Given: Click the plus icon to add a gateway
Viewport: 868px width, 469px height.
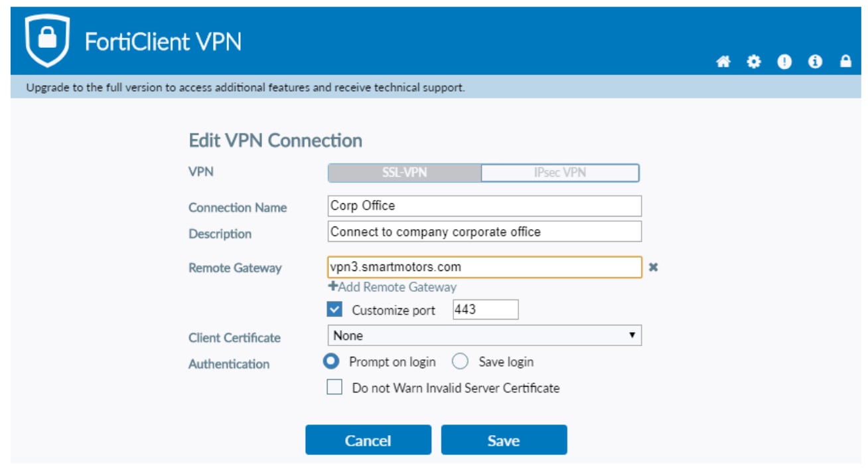Looking at the screenshot, I should [332, 286].
